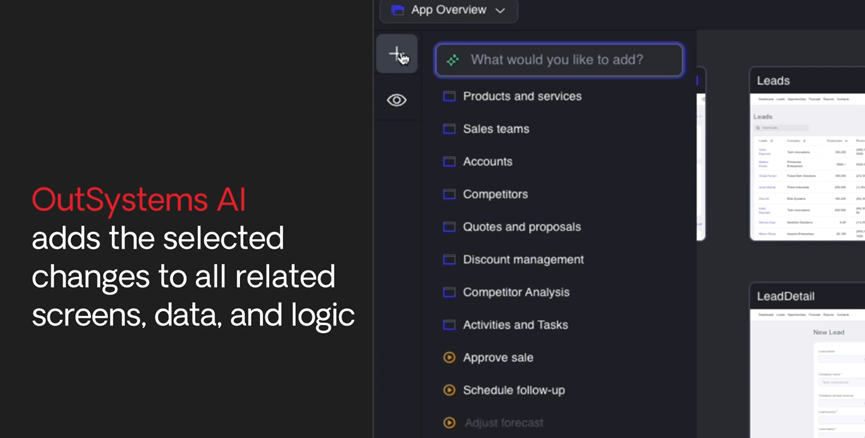Click screen icon beside Accounts
Image resolution: width=865 pixels, height=438 pixels.
[449, 162]
